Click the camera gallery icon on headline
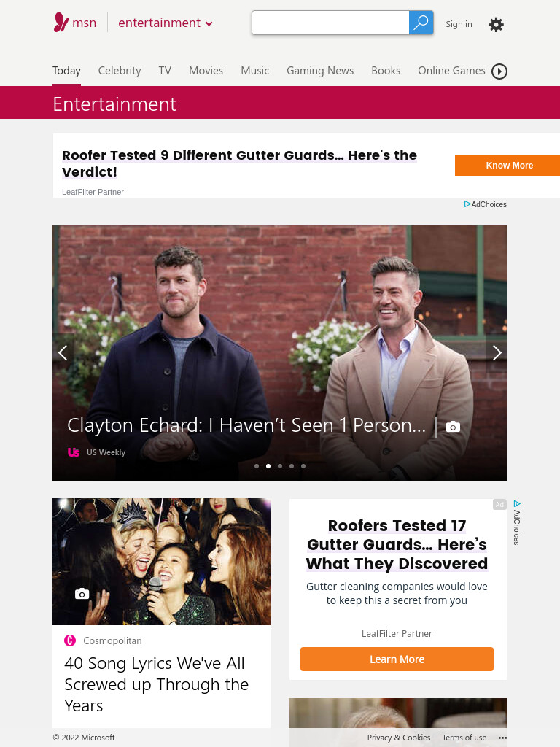Viewport: 560px width, 747px height. [x=453, y=426]
